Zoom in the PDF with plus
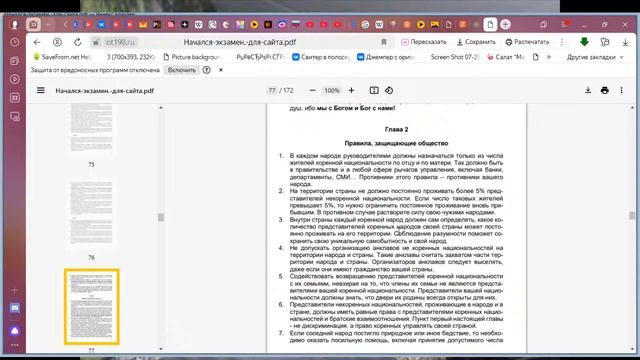The height and width of the screenshot is (360, 640). (351, 91)
